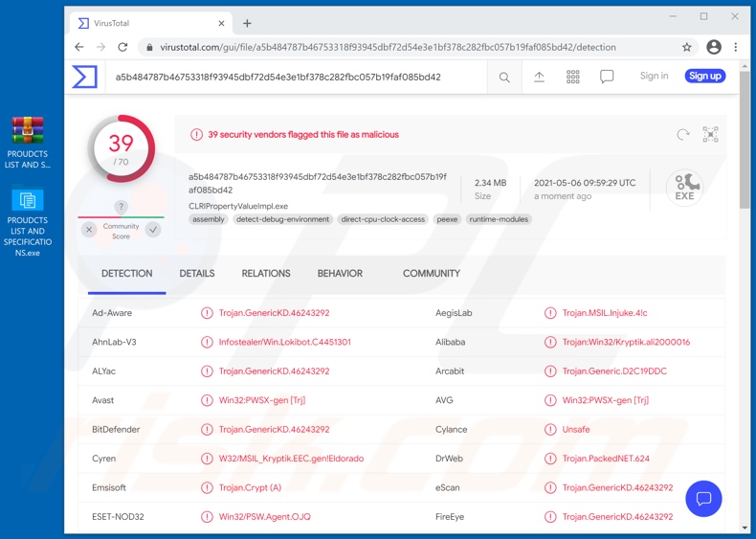This screenshot has height=539, width=756.
Task: Reload the page
Action: [122, 47]
